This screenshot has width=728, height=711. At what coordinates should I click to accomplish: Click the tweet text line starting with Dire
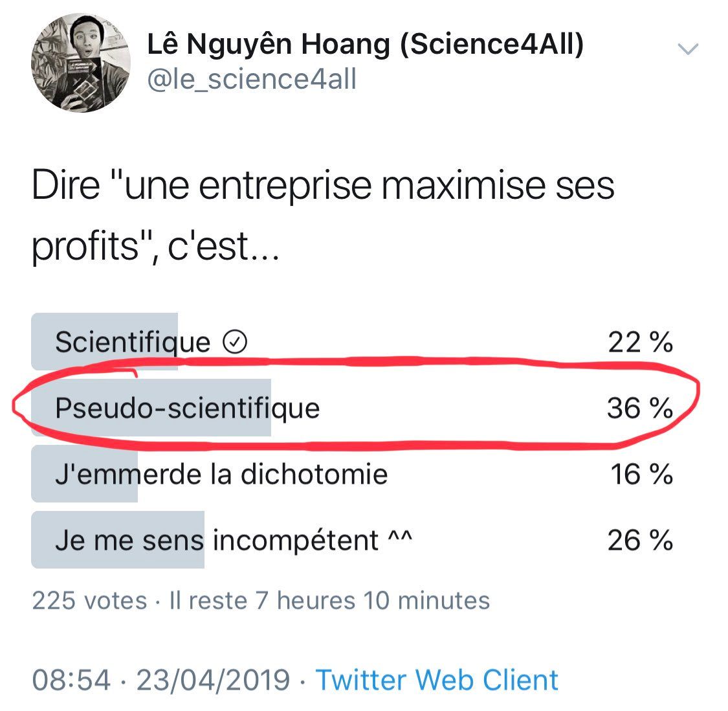pyautogui.click(x=322, y=186)
